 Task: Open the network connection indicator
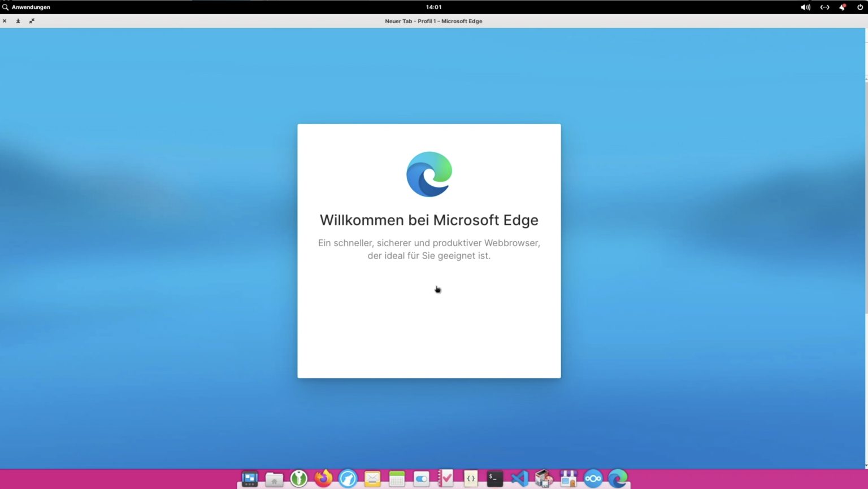pos(824,7)
